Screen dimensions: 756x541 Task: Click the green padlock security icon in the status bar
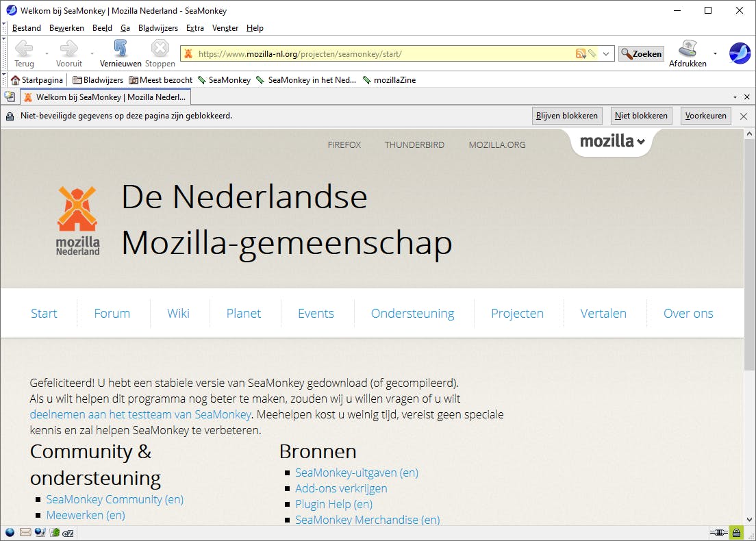[736, 532]
